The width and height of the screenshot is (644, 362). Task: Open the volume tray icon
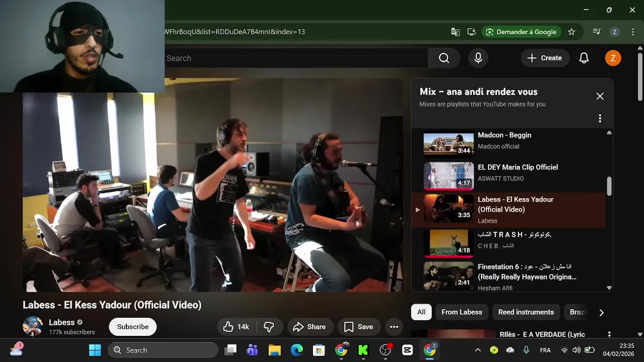[x=577, y=350]
